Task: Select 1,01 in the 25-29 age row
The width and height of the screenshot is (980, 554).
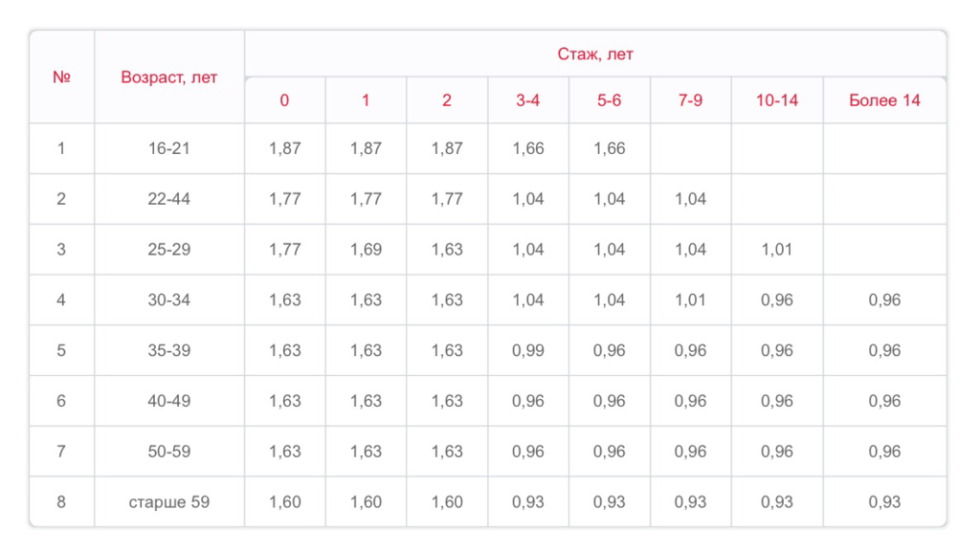Action: pyautogui.click(x=777, y=250)
